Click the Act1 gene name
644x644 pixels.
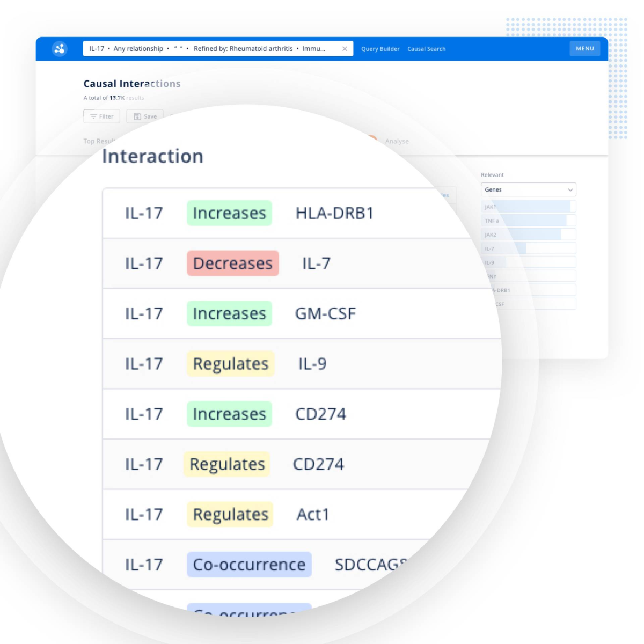(x=312, y=515)
